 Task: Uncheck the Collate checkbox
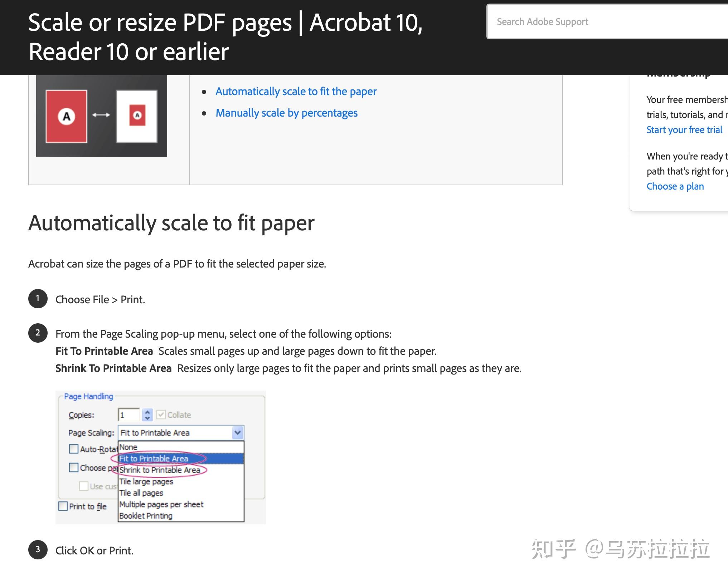(x=162, y=414)
